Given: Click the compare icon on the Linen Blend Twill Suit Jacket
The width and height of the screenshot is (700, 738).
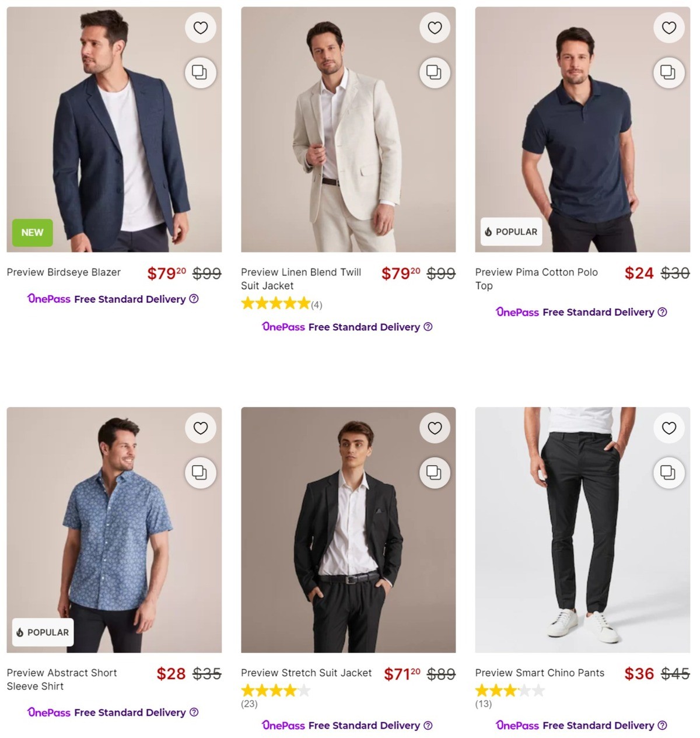Looking at the screenshot, I should pos(435,72).
